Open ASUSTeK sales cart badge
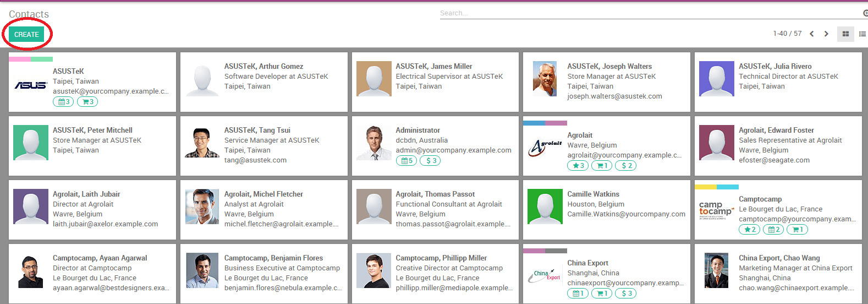The image size is (868, 304). pyautogui.click(x=88, y=102)
